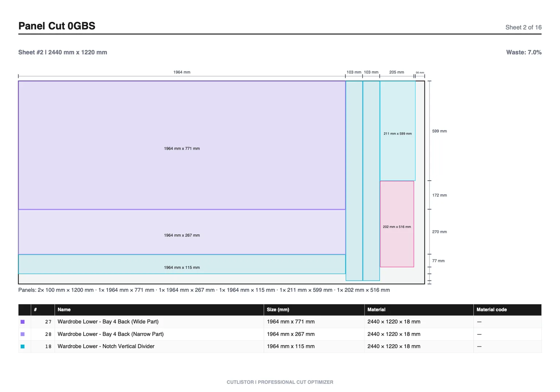Select the pink 202 mm x 516 mm panel
This screenshot has width=560, height=392.
coord(397,224)
